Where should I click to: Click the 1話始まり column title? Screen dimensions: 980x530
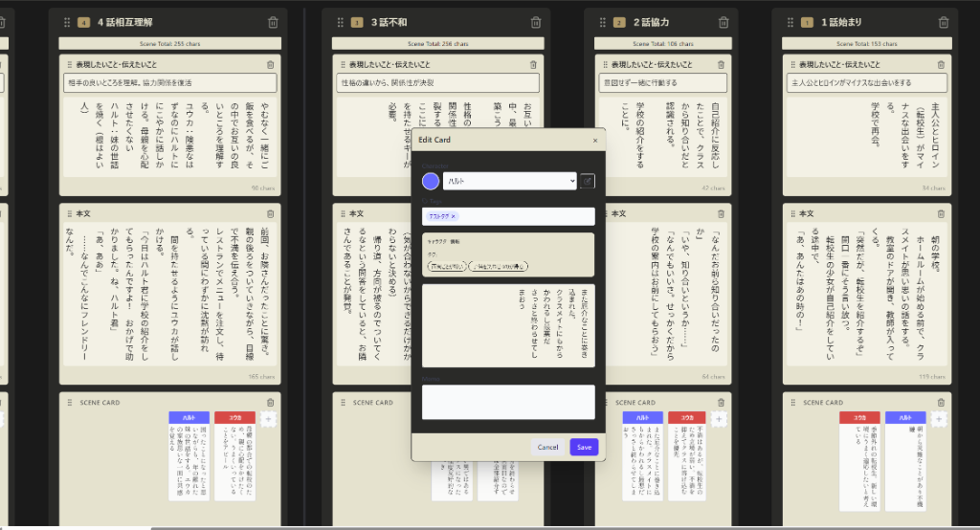pyautogui.click(x=841, y=23)
